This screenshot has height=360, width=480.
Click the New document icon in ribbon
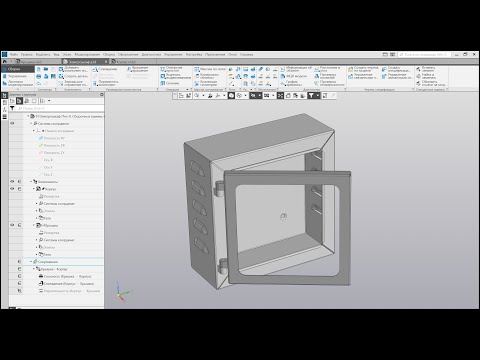coord(39,69)
